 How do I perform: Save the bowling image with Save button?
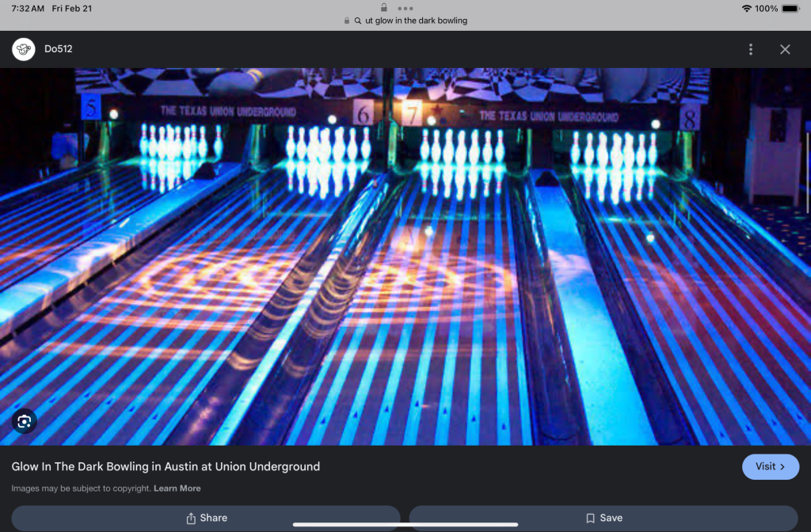(603, 518)
